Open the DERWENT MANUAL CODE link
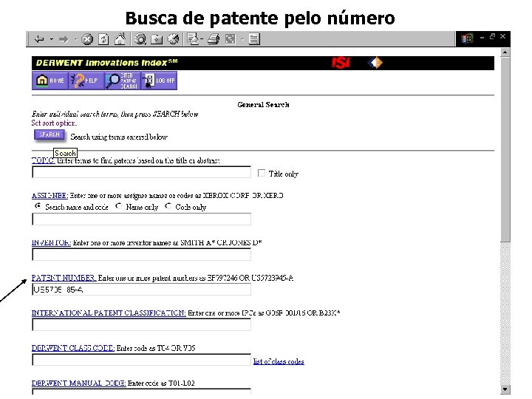The width and height of the screenshot is (532, 399). tap(79, 383)
